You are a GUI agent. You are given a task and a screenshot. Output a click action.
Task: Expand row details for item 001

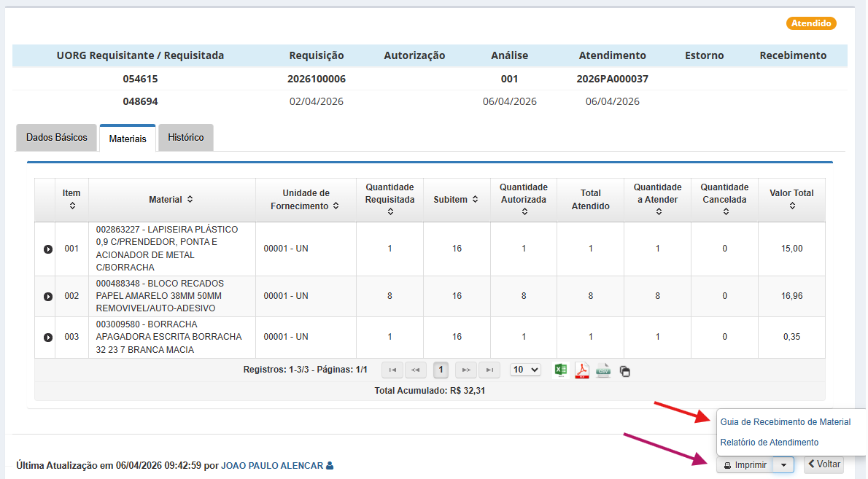tap(48, 249)
